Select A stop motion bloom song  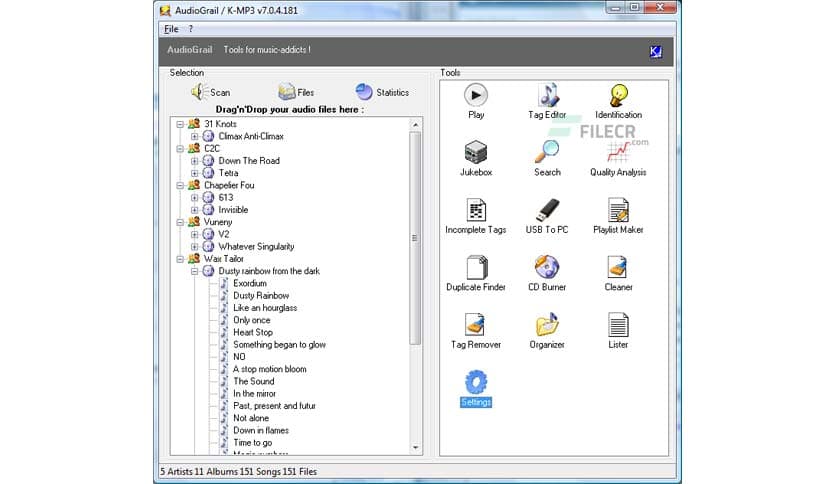click(x=270, y=369)
